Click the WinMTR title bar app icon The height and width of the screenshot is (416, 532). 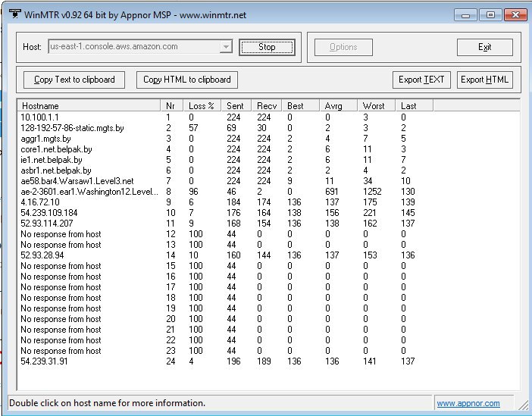[15, 14]
